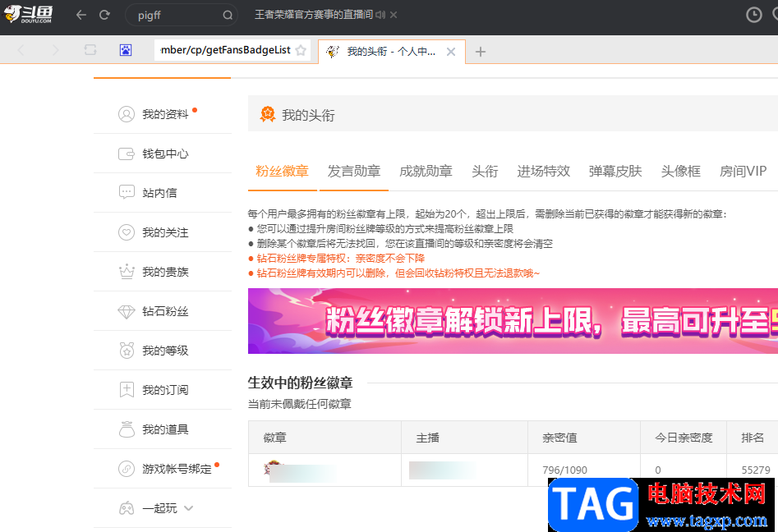
Task: Click the 我的等级 badge icon
Action: click(x=127, y=350)
